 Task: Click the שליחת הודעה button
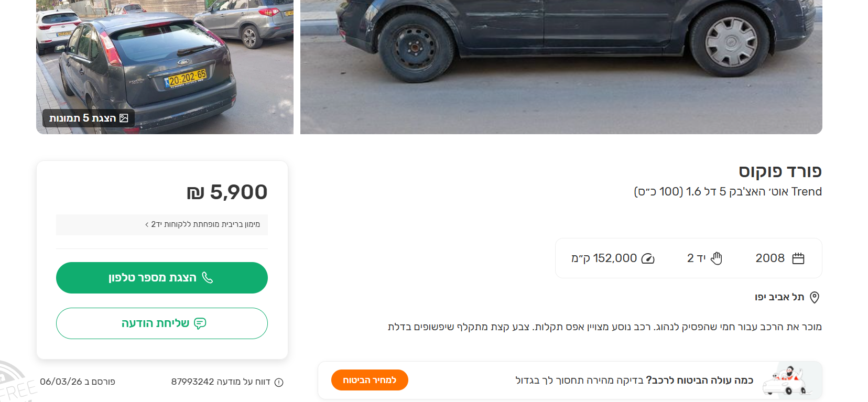click(161, 323)
